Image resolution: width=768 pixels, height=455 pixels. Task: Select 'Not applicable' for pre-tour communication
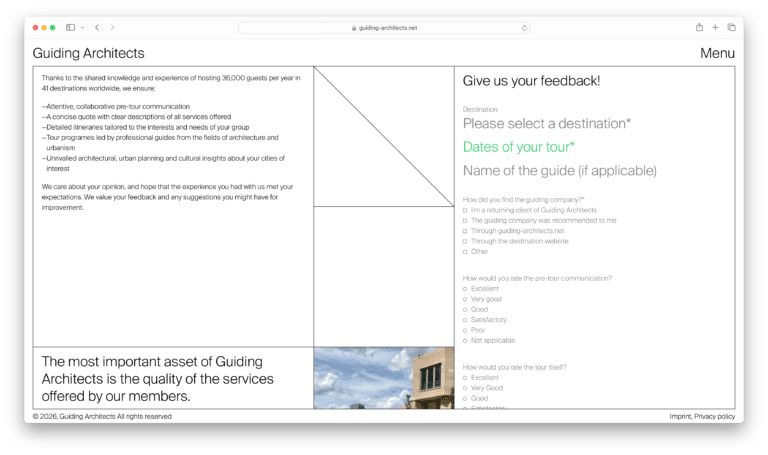tap(466, 340)
